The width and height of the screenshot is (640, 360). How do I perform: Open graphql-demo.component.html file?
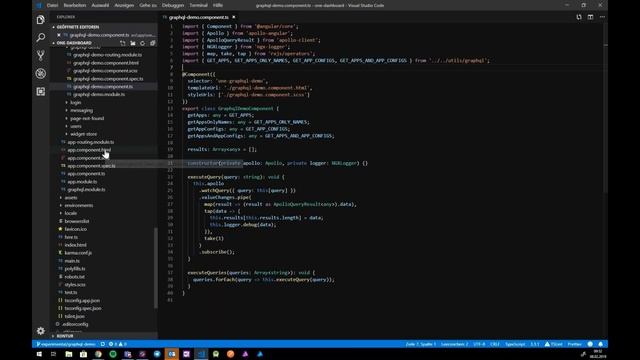pos(106,63)
